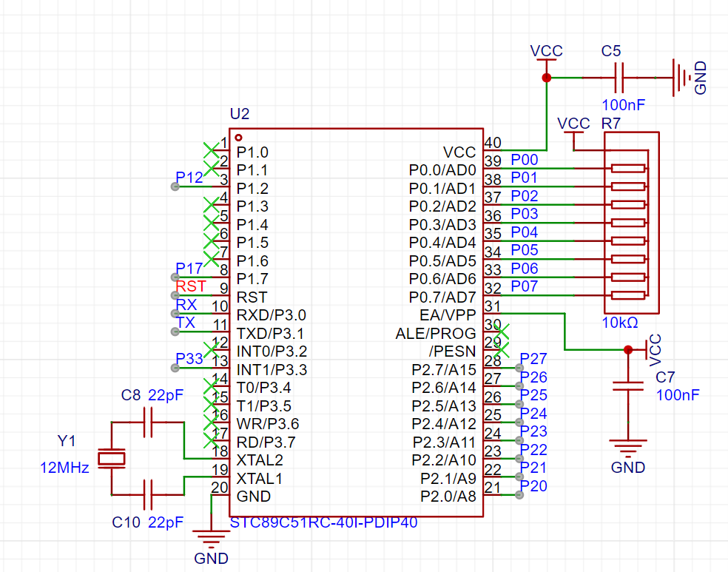The width and height of the screenshot is (728, 572).
Task: Select the GND symbol beside C5
Action: pos(682,78)
